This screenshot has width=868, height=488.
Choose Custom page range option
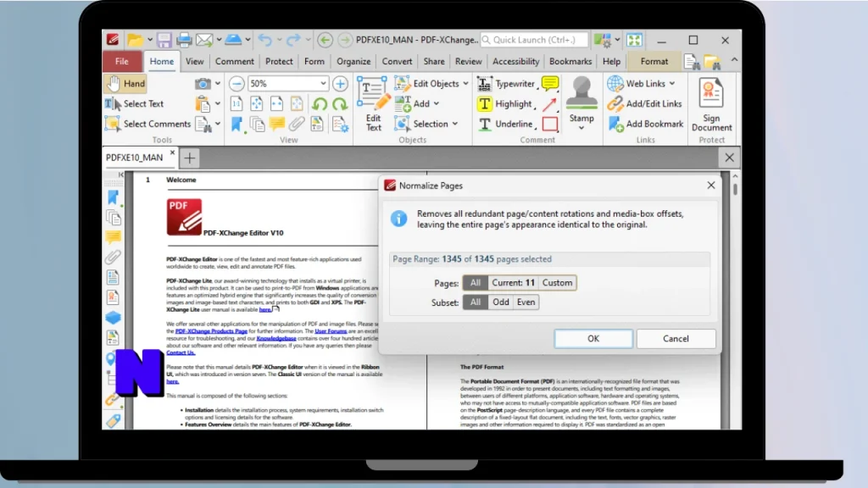point(557,283)
